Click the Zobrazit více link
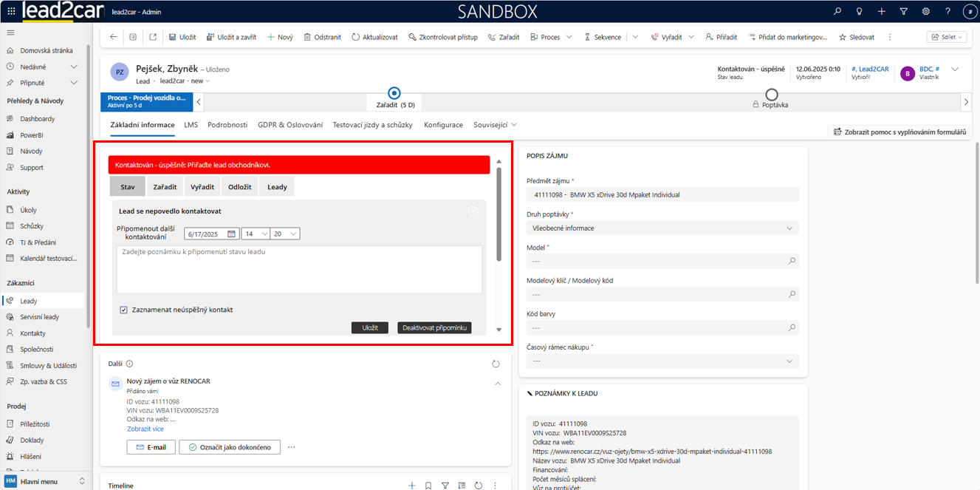This screenshot has height=490, width=980. pos(145,429)
